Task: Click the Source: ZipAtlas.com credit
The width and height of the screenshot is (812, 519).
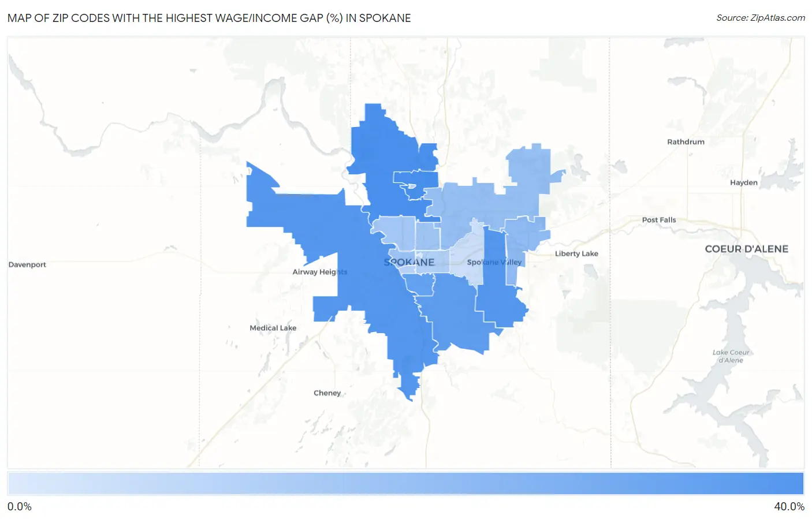Action: pos(761,18)
